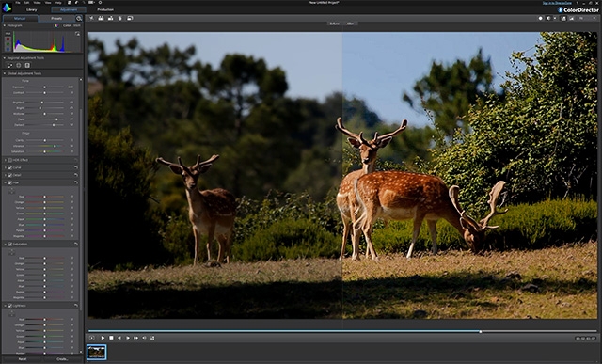
Task: Uncheck the Saturation checkbox
Action: (x=10, y=245)
